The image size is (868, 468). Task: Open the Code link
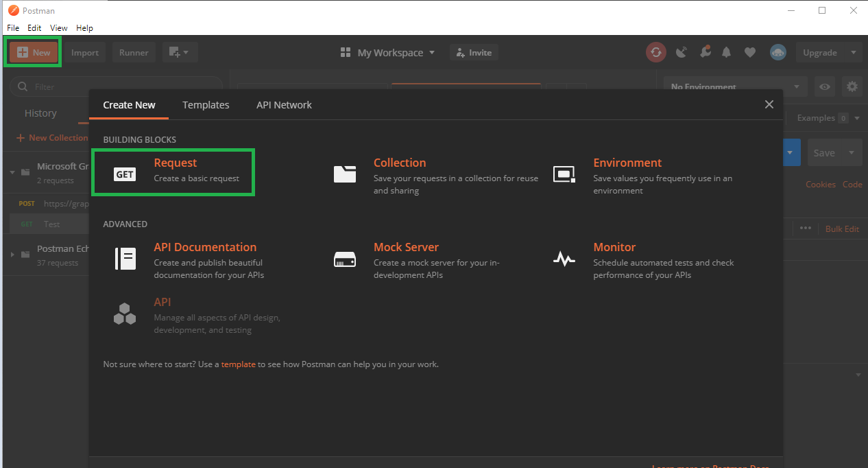(x=852, y=184)
